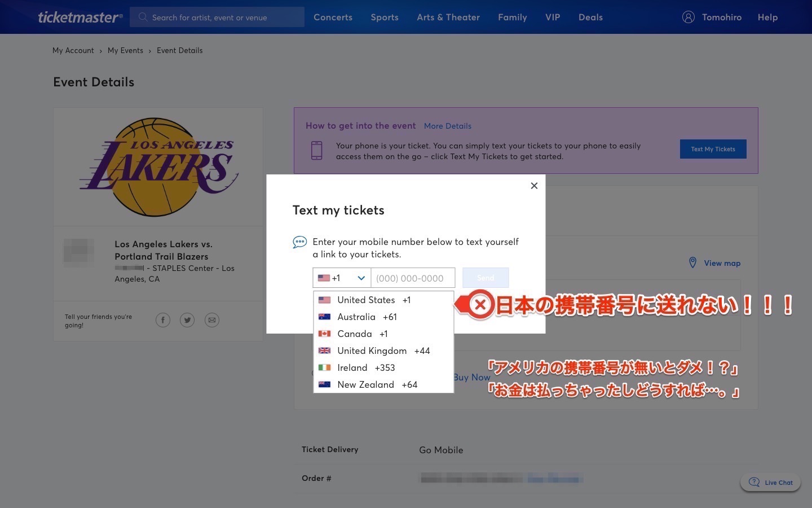The width and height of the screenshot is (812, 508).
Task: Select United Kingdom +44 from the list
Action: (x=383, y=351)
